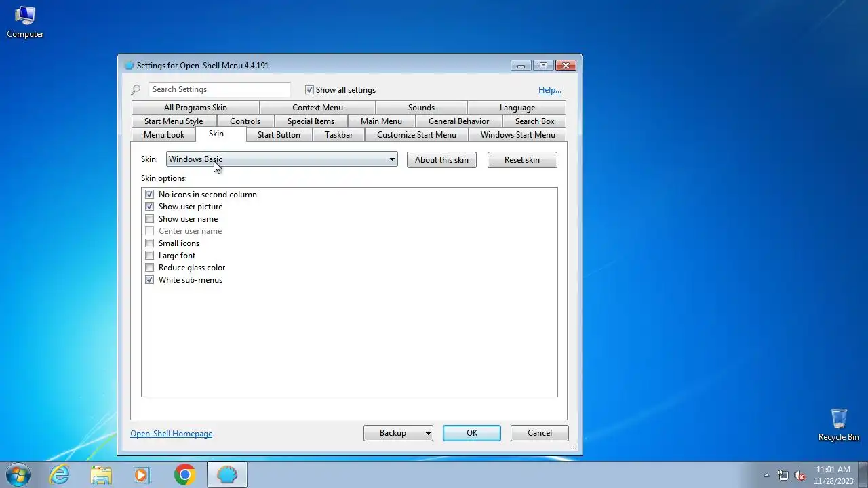Open Windows Explorer from the taskbar
The width and height of the screenshot is (868, 488).
[101, 474]
